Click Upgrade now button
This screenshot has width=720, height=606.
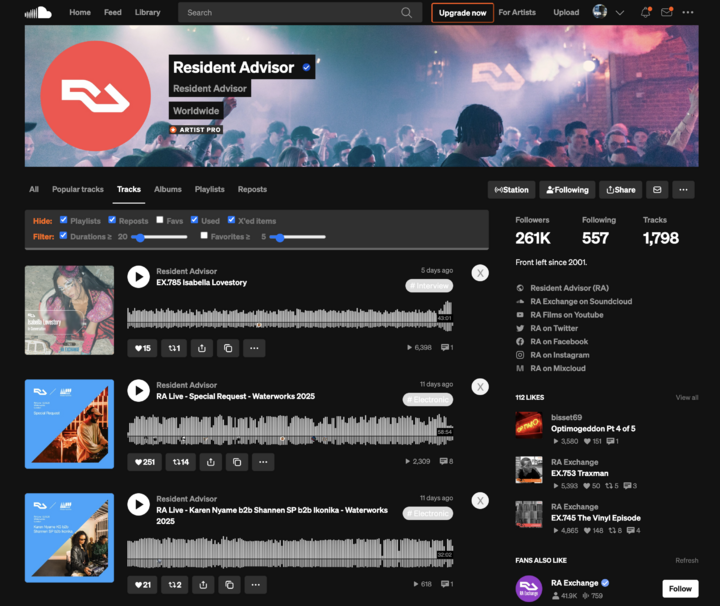tap(462, 13)
